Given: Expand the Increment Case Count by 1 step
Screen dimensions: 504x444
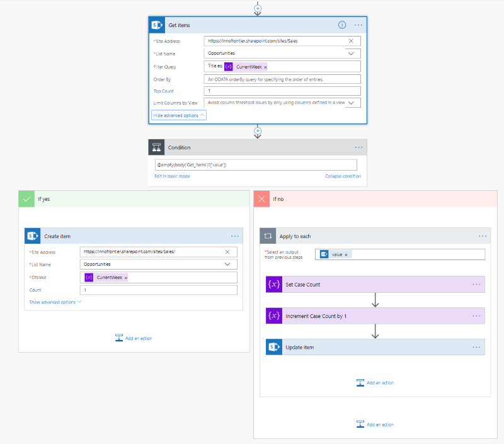Looking at the screenshot, I should click(x=375, y=316).
